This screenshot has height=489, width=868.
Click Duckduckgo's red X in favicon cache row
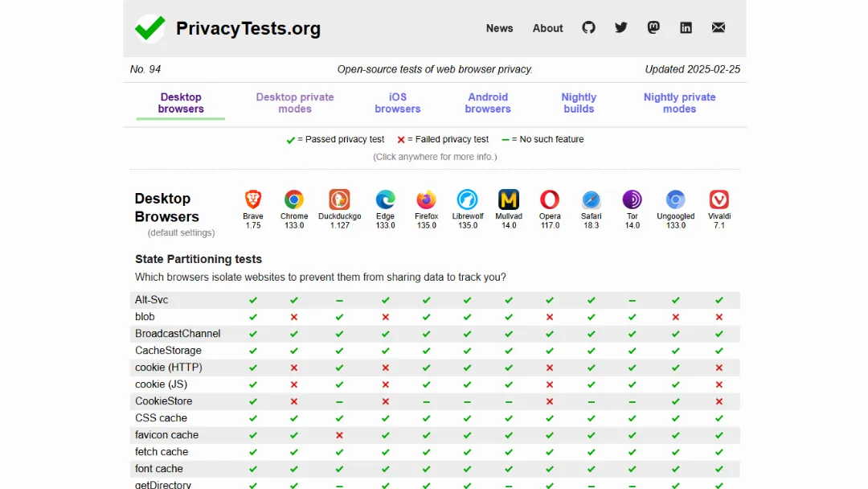(x=339, y=435)
